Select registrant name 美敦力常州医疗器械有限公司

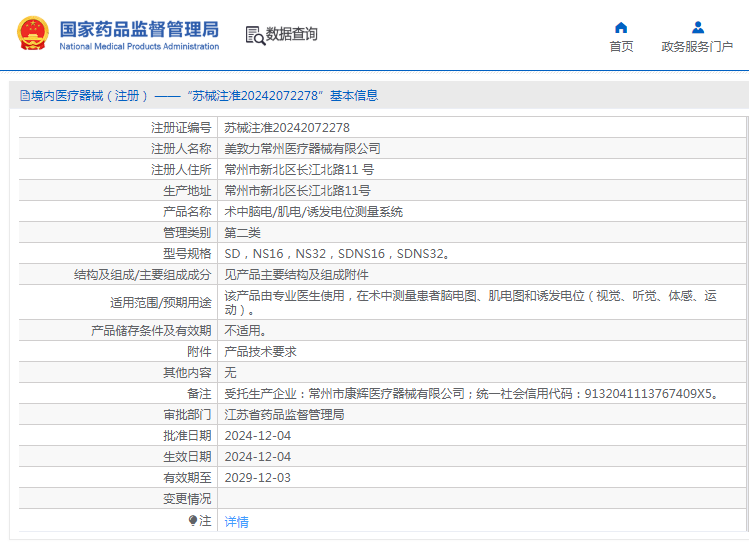click(x=302, y=149)
